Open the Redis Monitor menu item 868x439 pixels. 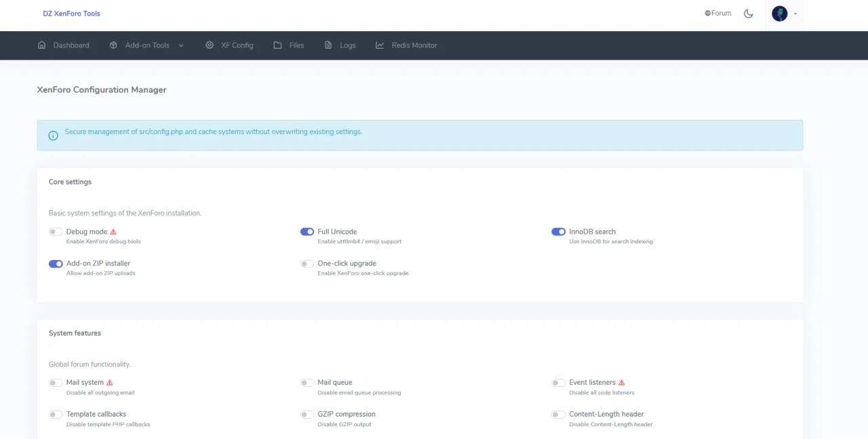(x=414, y=45)
